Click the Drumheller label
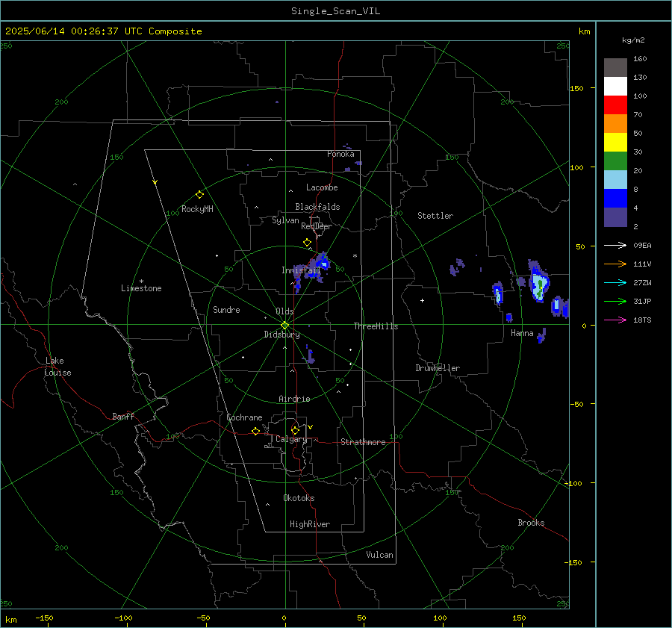The width and height of the screenshot is (672, 628). [438, 368]
